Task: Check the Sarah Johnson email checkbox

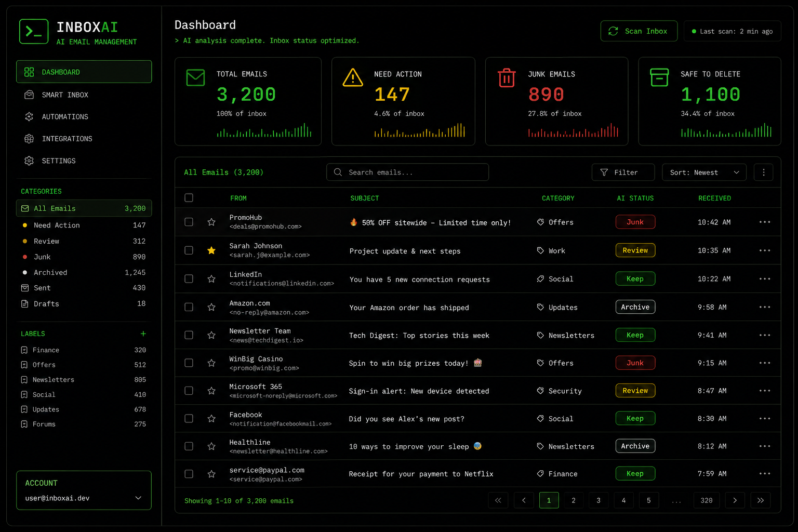Action: point(189,250)
